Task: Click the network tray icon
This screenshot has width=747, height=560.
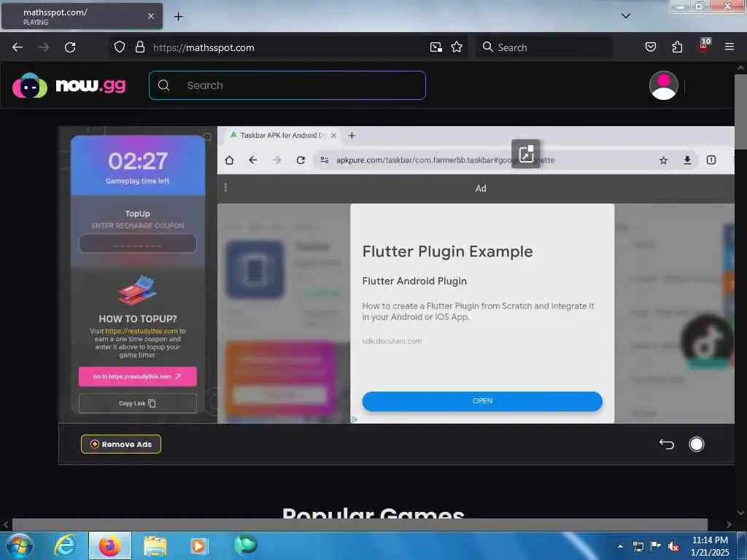Action: [638, 546]
